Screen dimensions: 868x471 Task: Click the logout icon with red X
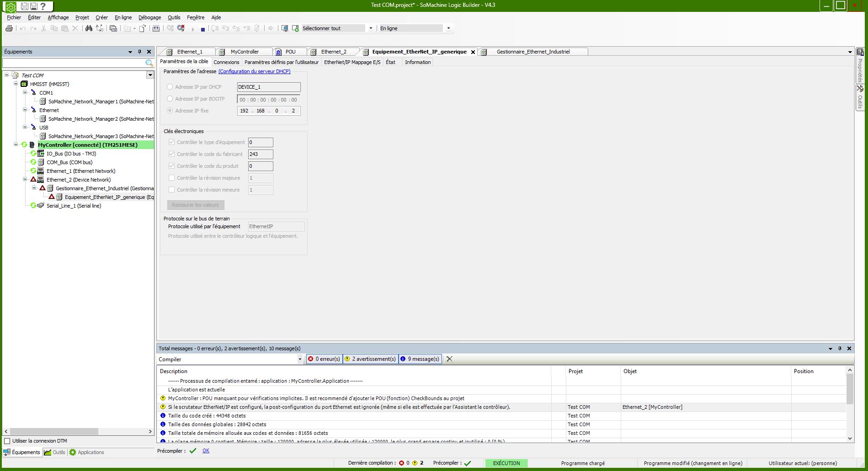[x=181, y=28]
